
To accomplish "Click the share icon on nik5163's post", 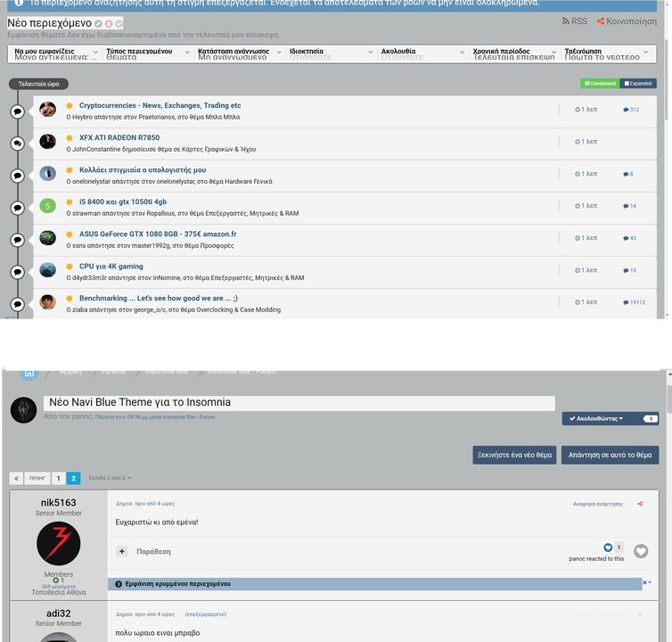I will (640, 504).
